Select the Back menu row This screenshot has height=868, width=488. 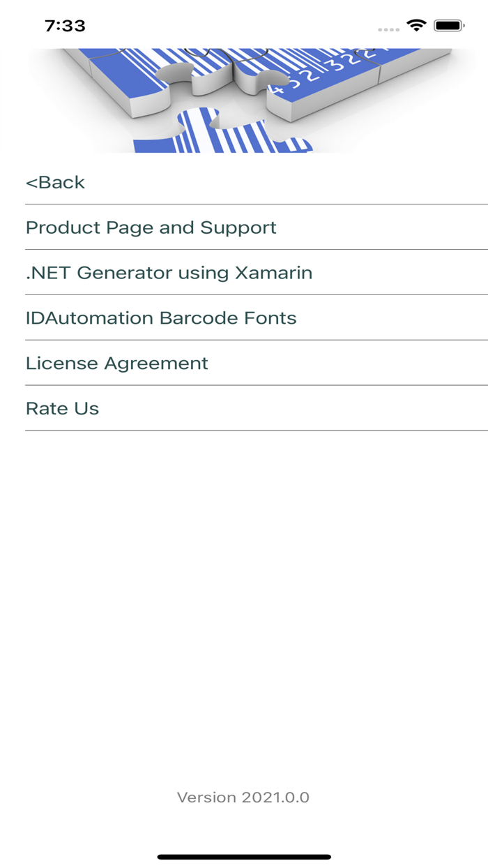pos(244,181)
